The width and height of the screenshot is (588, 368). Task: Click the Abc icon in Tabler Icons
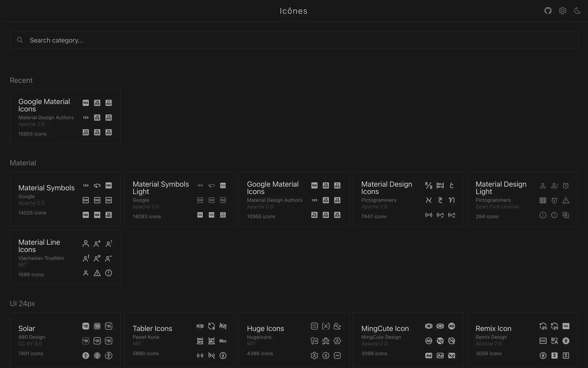tap(223, 341)
